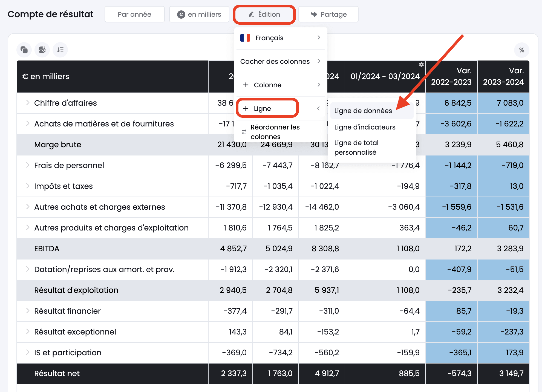Open the Par année selector

click(134, 14)
